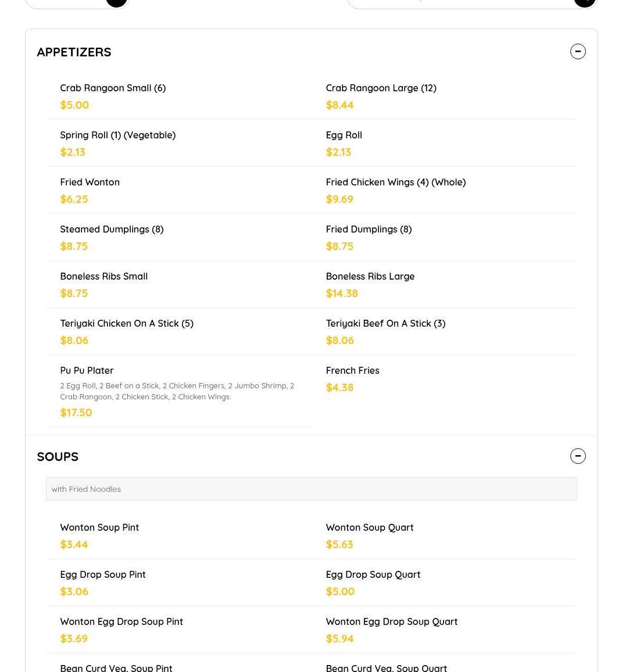
Task: Pick the Egg Roll item
Action: pyautogui.click(x=344, y=135)
